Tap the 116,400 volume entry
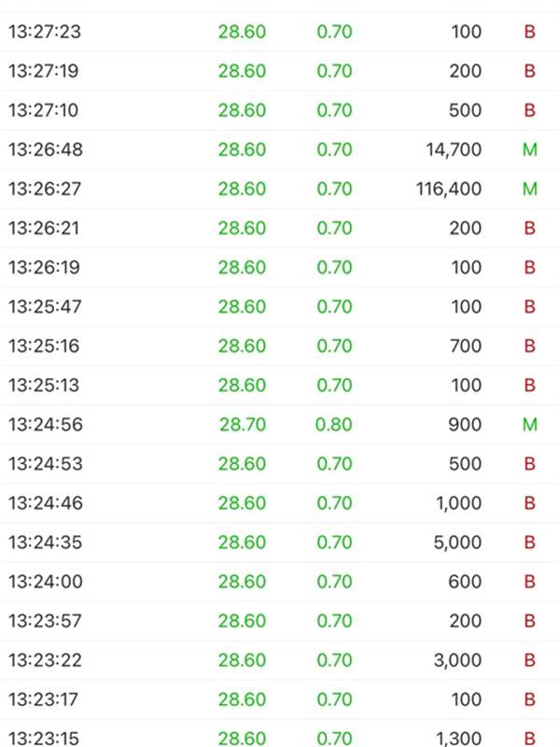The height and width of the screenshot is (747, 560). coord(449,190)
